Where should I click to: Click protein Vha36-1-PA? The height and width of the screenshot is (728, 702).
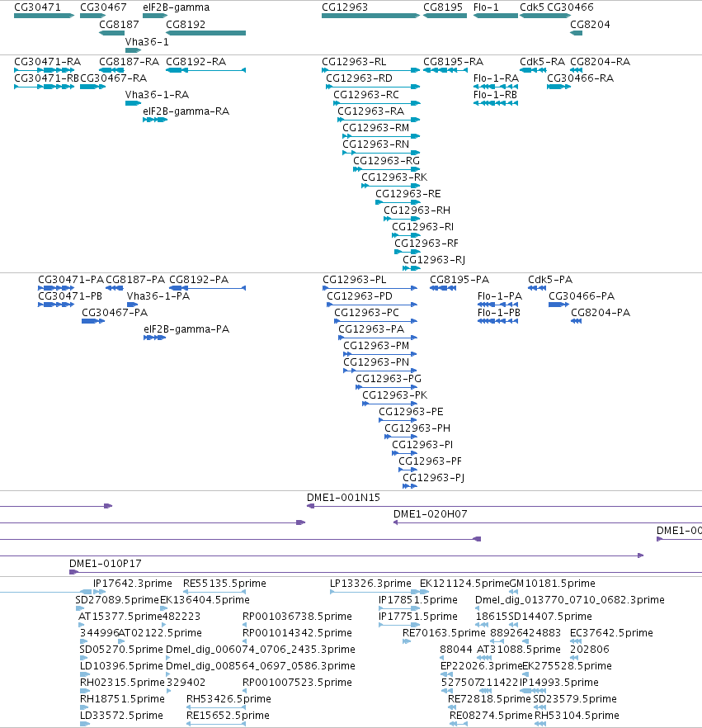132,305
